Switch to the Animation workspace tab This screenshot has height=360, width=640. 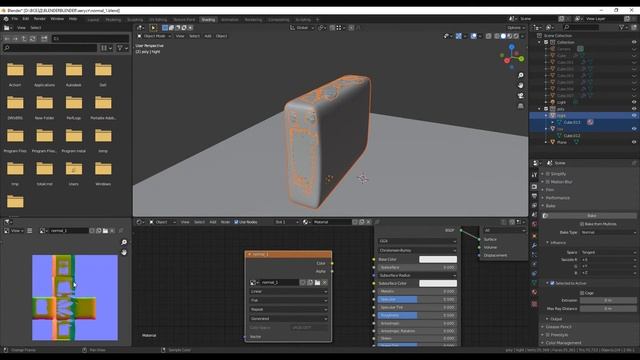tap(229, 20)
